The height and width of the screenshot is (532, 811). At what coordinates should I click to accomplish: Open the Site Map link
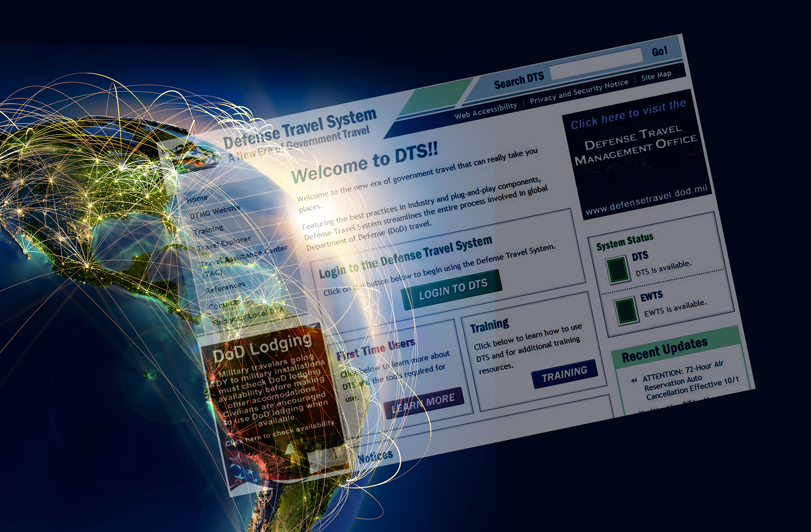pyautogui.click(x=656, y=76)
